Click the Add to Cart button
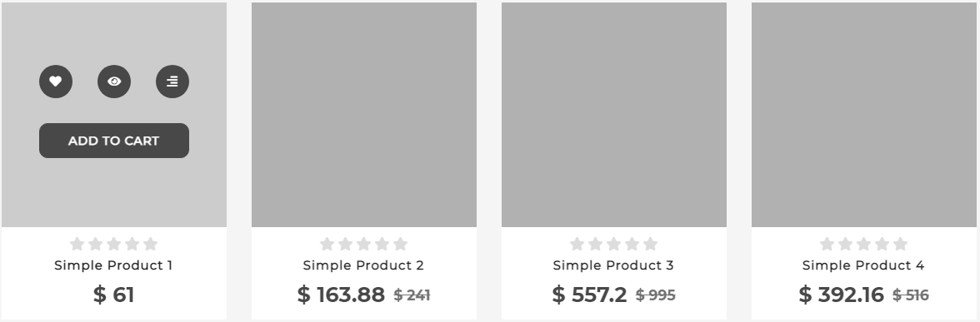980x322 pixels. [113, 141]
